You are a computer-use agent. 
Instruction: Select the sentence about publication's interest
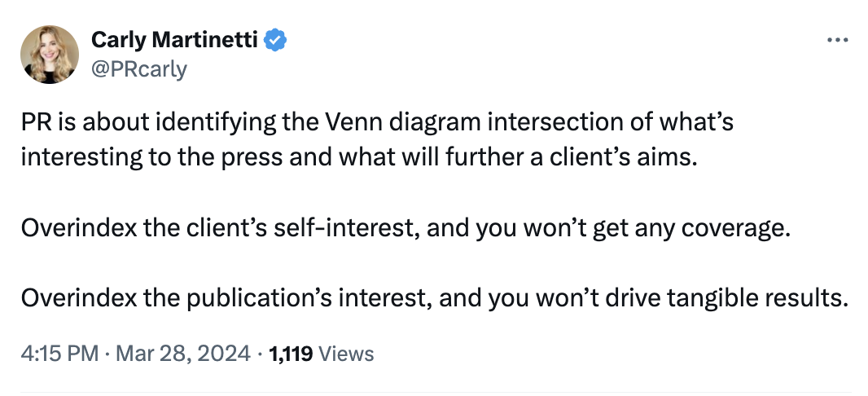tap(435, 299)
